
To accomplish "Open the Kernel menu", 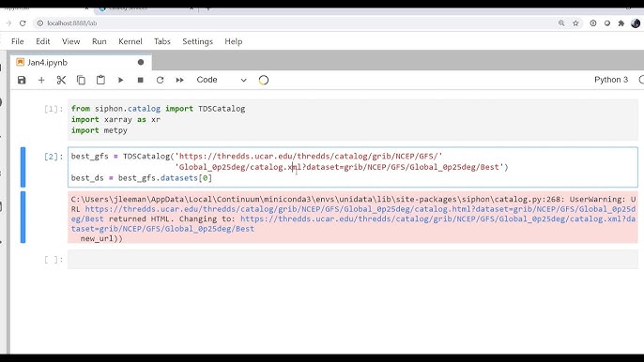I will coord(130,41).
